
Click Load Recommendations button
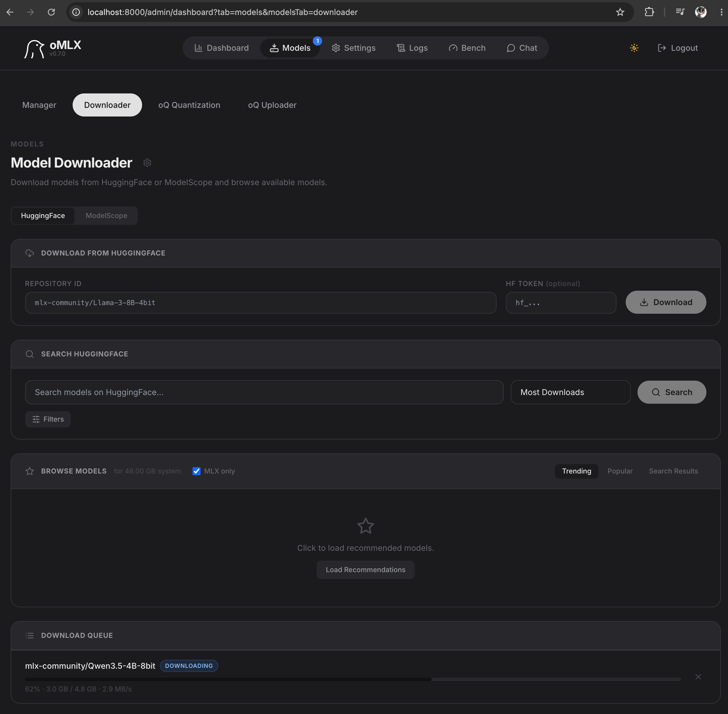(x=365, y=570)
